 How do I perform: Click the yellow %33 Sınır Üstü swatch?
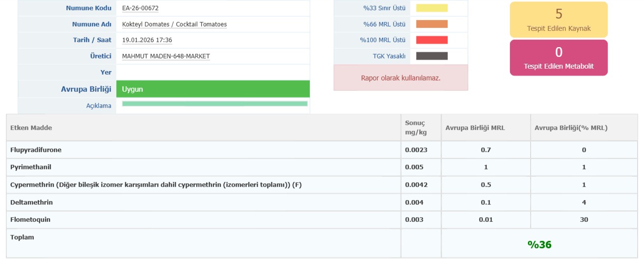(432, 8)
